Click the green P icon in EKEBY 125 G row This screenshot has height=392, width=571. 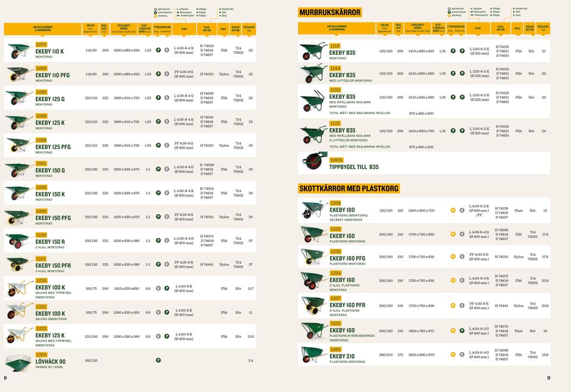click(158, 98)
